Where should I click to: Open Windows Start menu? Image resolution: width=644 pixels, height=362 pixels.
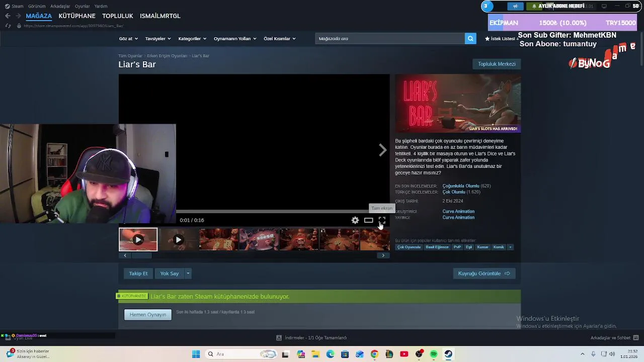click(x=196, y=354)
